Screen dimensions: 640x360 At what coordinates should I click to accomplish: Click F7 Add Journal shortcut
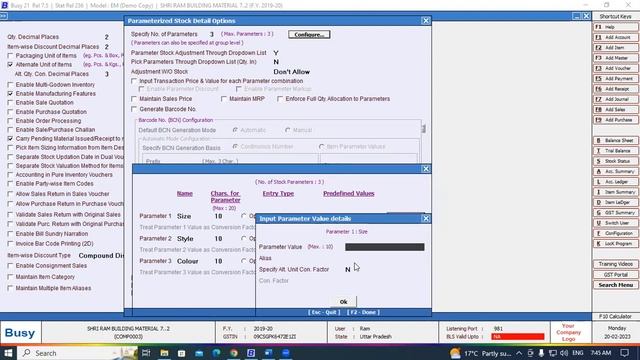[x=616, y=99]
